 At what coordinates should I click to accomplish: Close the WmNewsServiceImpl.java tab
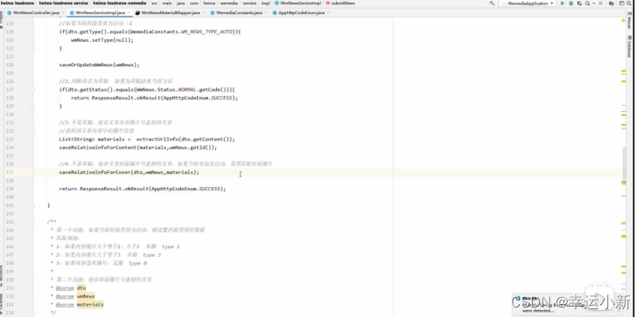pos(128,13)
